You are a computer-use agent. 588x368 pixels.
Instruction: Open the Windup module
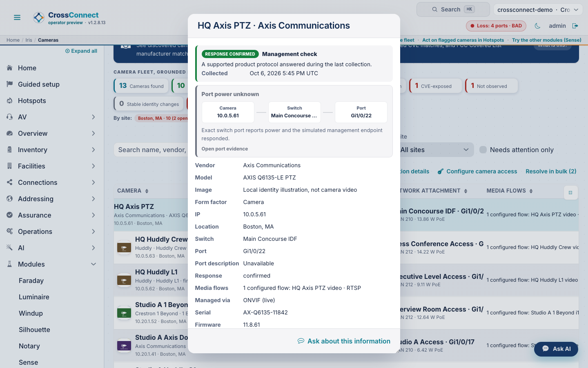click(x=31, y=313)
